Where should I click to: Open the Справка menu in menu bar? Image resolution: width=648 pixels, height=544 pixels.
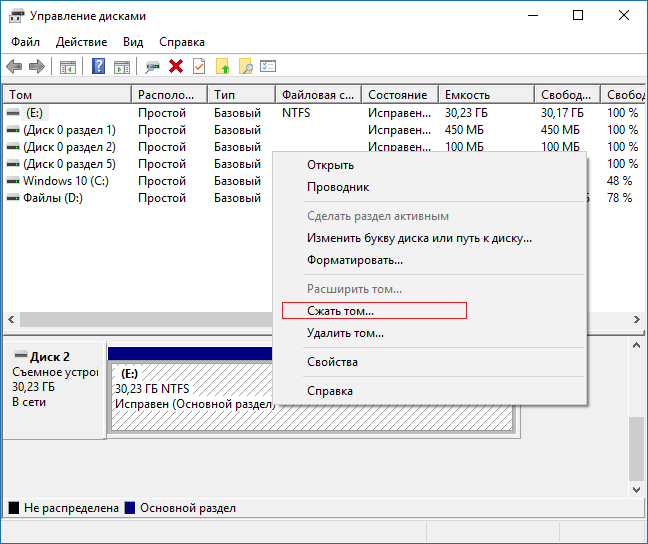(182, 42)
